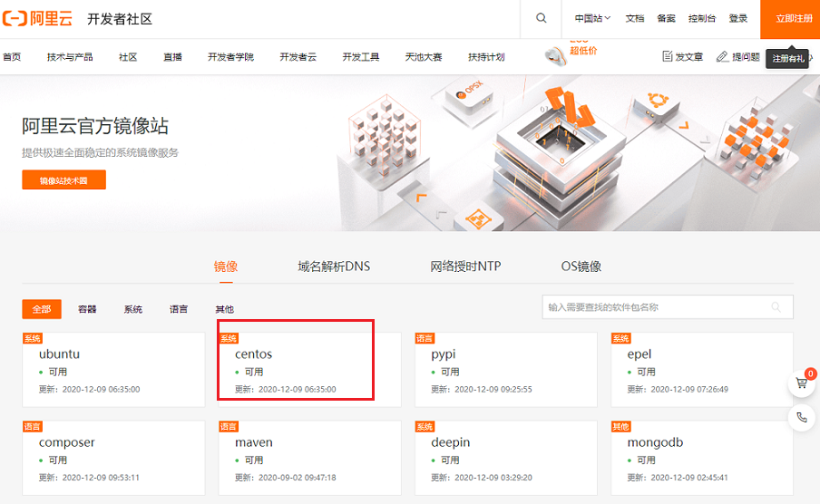Screen dimensions: 820x504
Task: Switch to the 域名解析DNS tab
Action: pos(334,267)
